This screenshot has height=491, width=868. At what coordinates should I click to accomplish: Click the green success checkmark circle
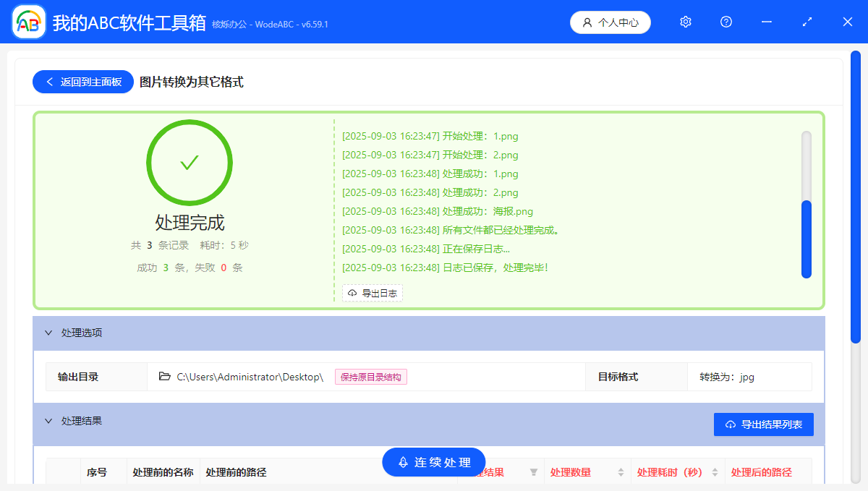[190, 163]
